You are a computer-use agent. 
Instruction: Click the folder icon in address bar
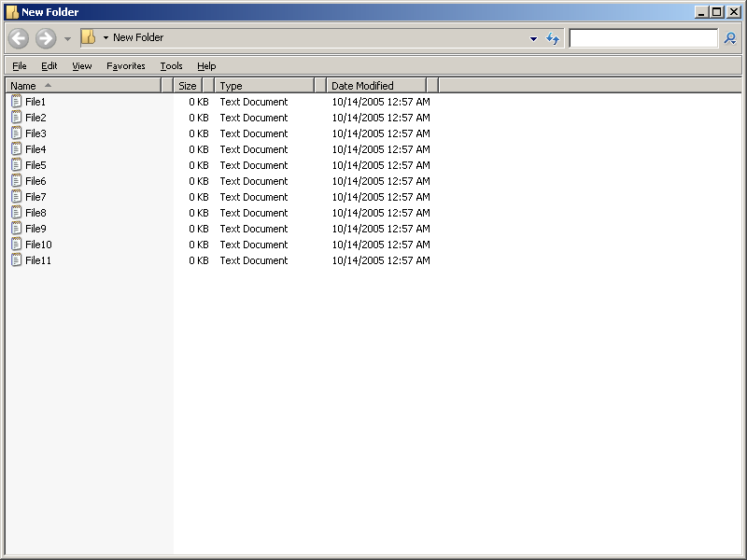[88, 37]
